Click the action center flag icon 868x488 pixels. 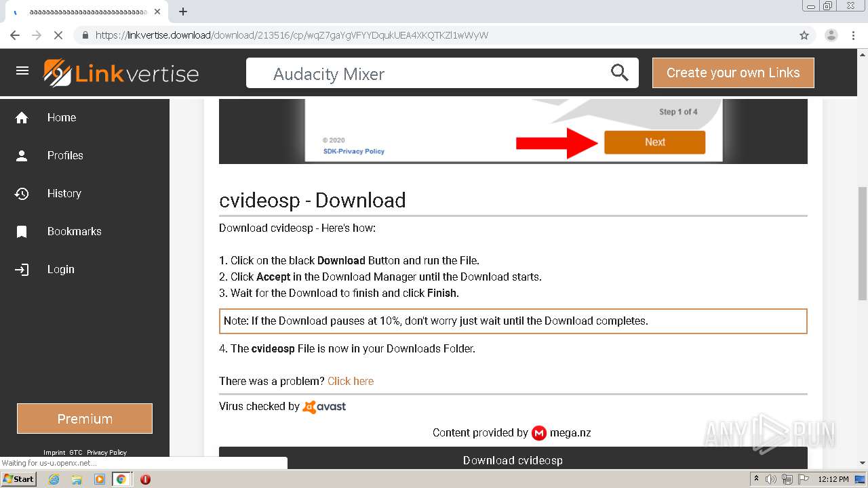pyautogui.click(x=804, y=479)
